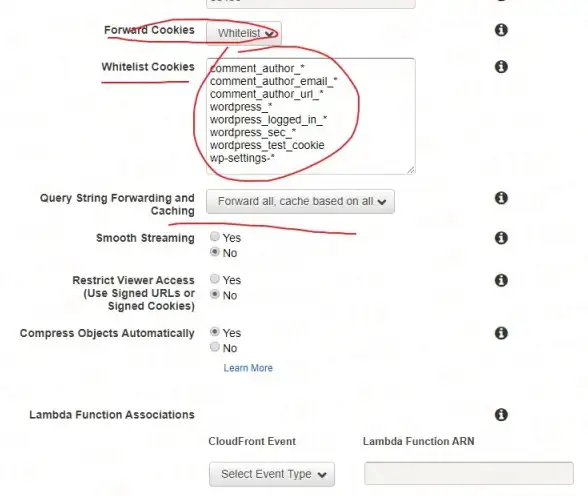The height and width of the screenshot is (496, 588).
Task: Click info icon for Compress Objects Automatically
Action: [x=501, y=333]
